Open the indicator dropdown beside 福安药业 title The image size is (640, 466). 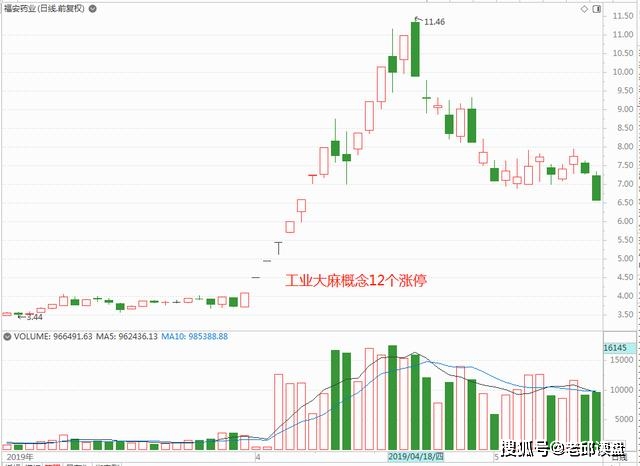93,8
